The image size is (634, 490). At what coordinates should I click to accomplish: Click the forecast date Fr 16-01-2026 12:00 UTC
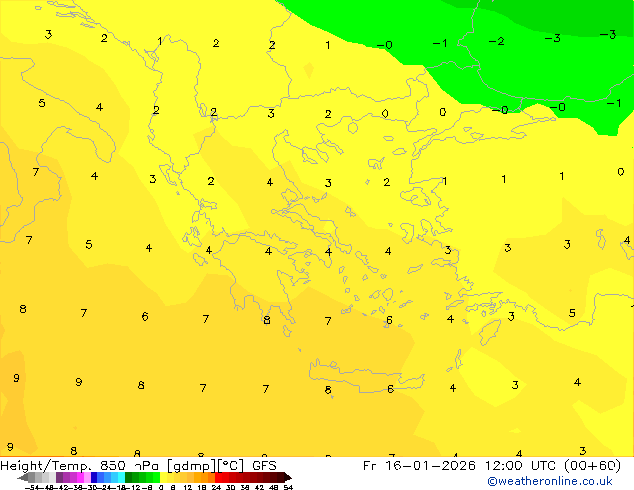point(460,466)
